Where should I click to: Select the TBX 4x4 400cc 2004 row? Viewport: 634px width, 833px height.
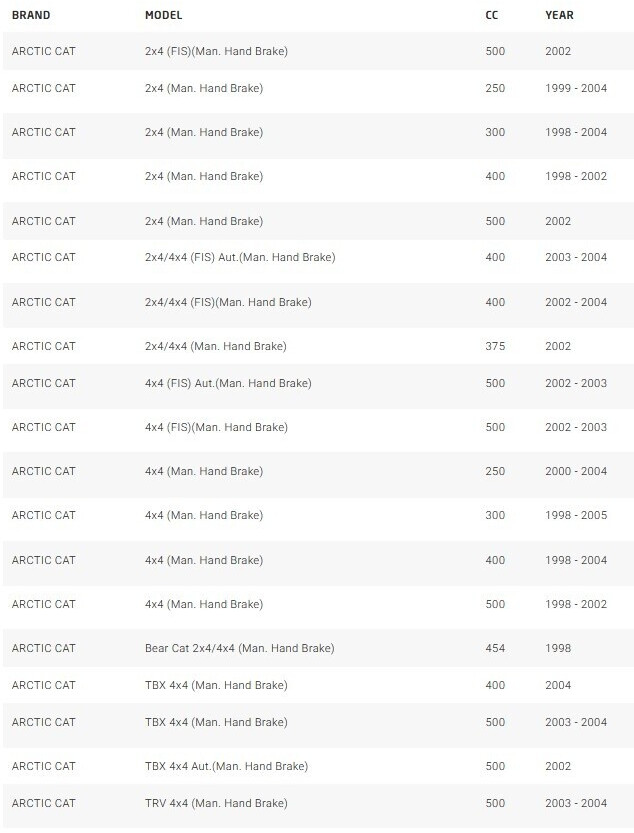(x=318, y=685)
